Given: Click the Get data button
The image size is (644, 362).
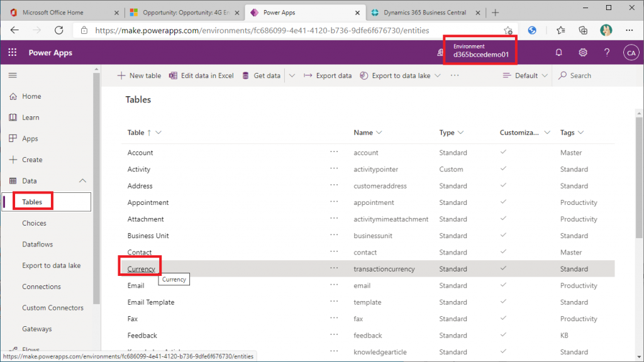Looking at the screenshot, I should [x=261, y=75].
